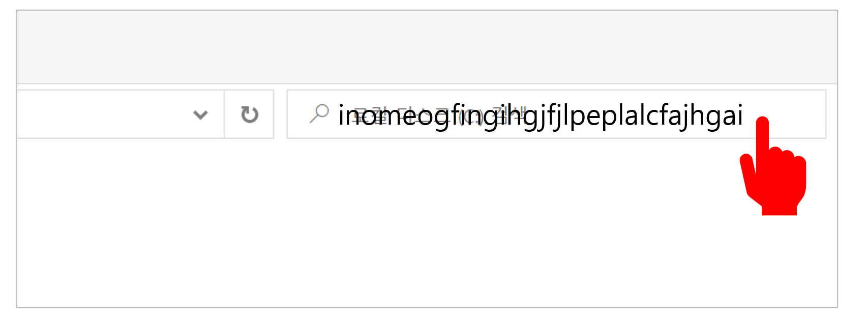Click address field left of the chevron
Image resolution: width=868 pixels, height=321 pixels.
102,114
